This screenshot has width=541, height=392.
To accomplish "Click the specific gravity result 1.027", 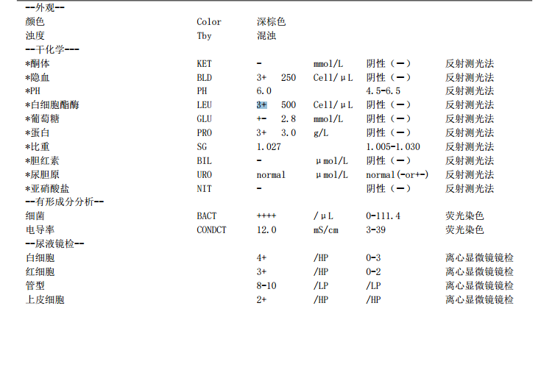I will 269,147.
